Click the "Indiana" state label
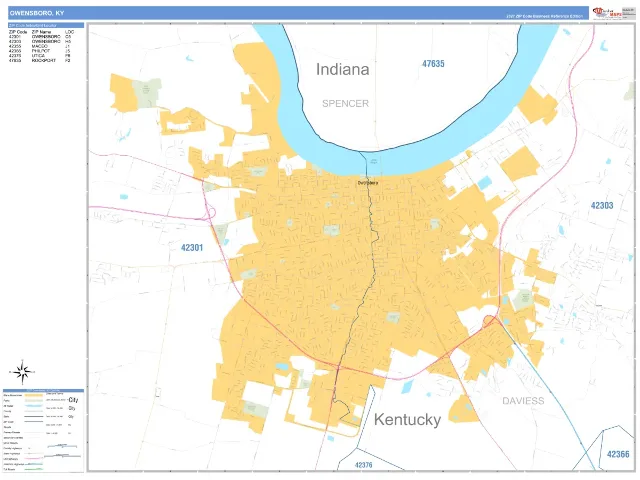Viewport: 640px width, 480px height. tap(342, 69)
